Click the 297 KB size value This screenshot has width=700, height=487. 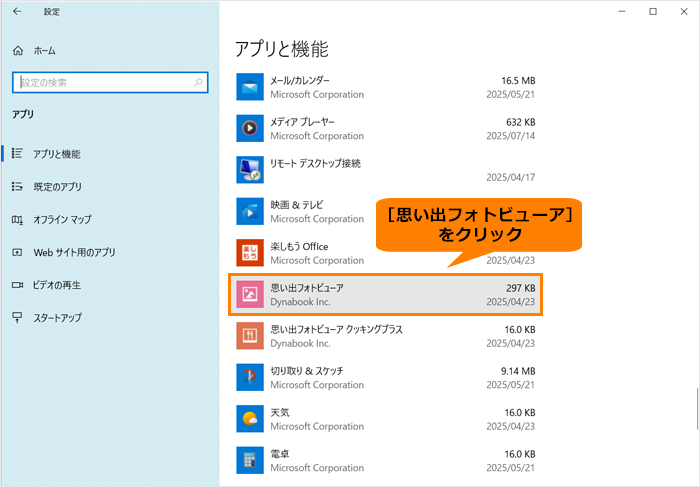[521, 288]
